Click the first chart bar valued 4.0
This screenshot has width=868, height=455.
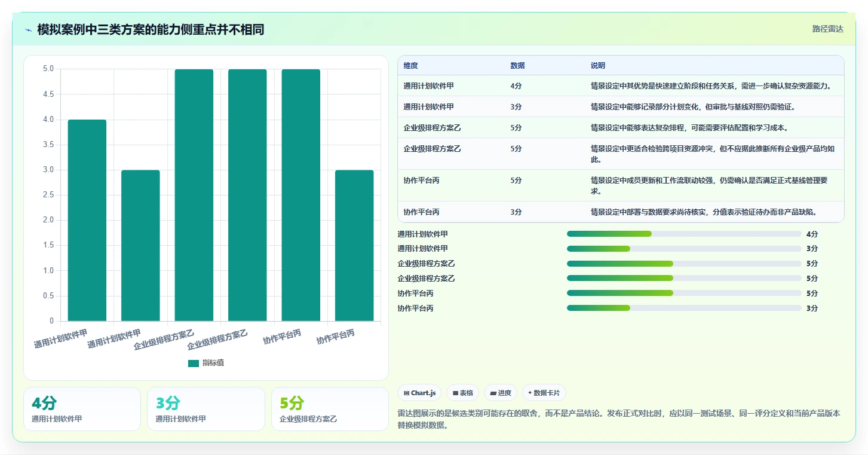point(87,221)
